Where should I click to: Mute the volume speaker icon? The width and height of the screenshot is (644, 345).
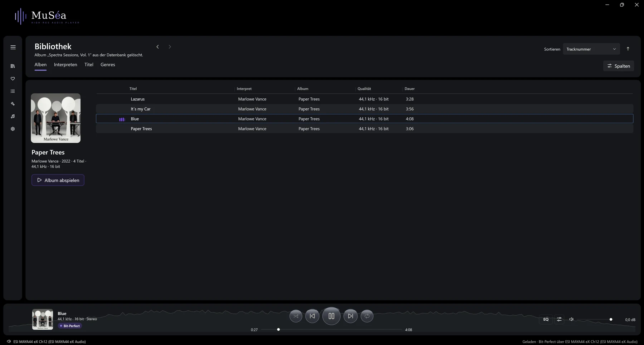click(571, 319)
